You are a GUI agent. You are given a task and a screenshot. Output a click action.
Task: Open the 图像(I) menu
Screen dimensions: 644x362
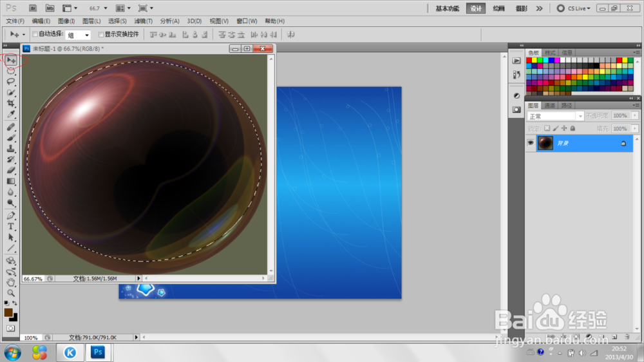(x=66, y=21)
